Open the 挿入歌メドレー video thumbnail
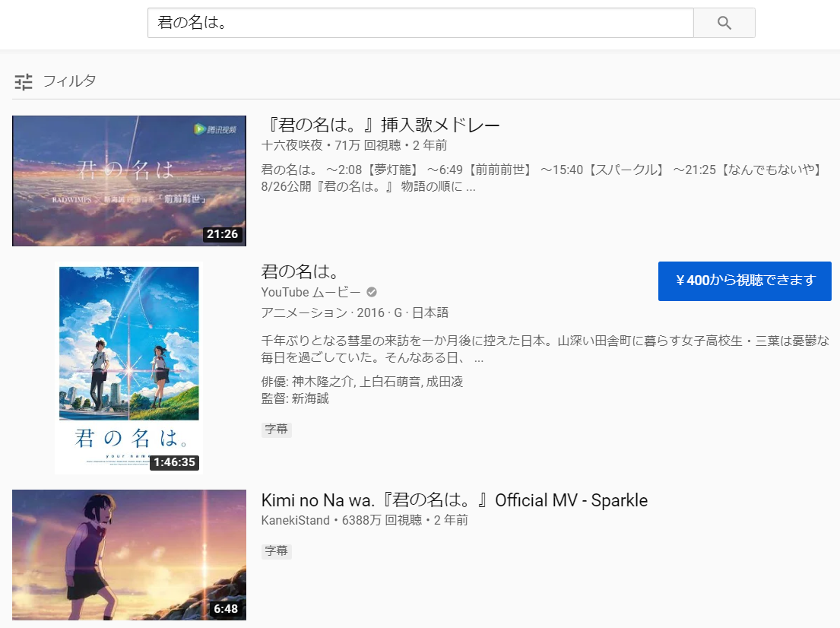The width and height of the screenshot is (840, 628). tap(129, 181)
